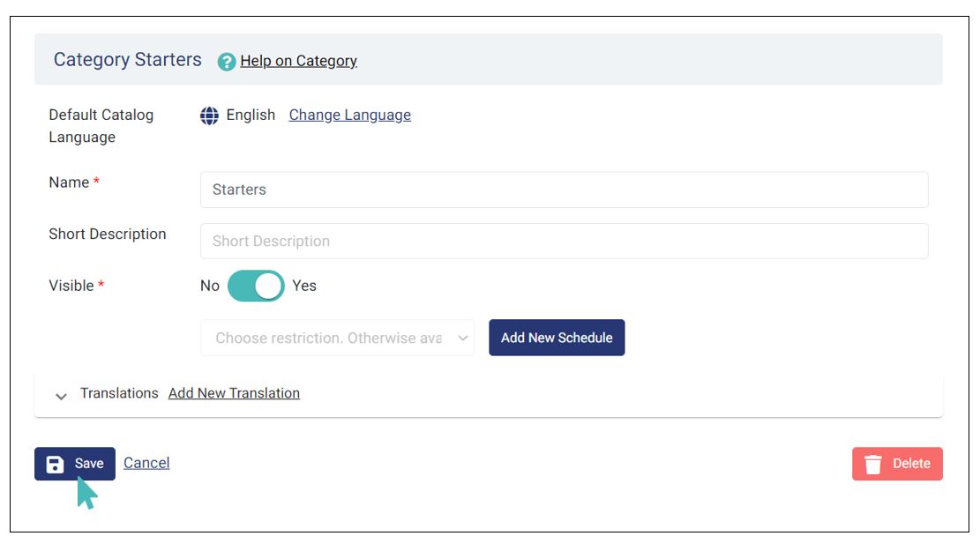Focus the Name field containing Starters

pos(565,190)
